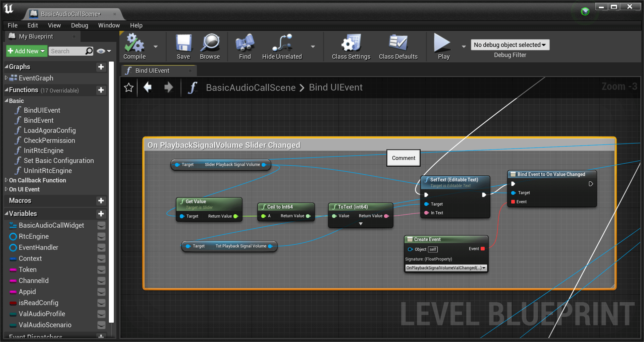The width and height of the screenshot is (644, 342).
Task: Add a new graph with plus icon
Action: click(101, 67)
